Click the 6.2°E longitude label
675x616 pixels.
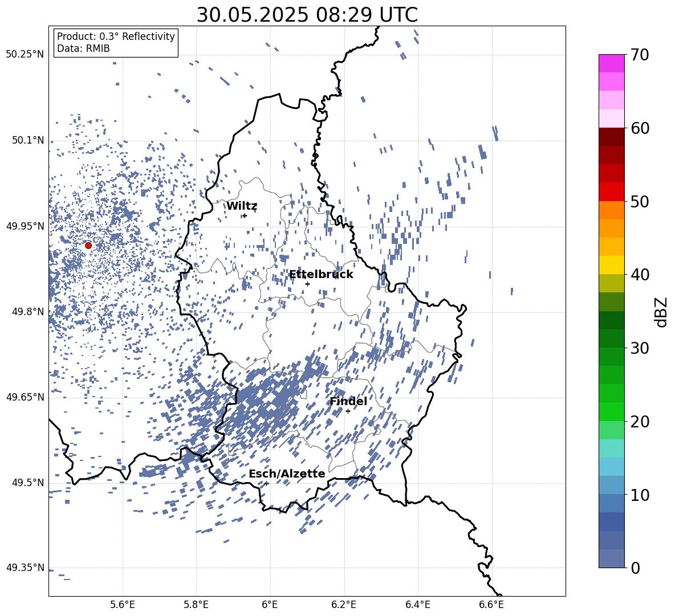point(344,605)
